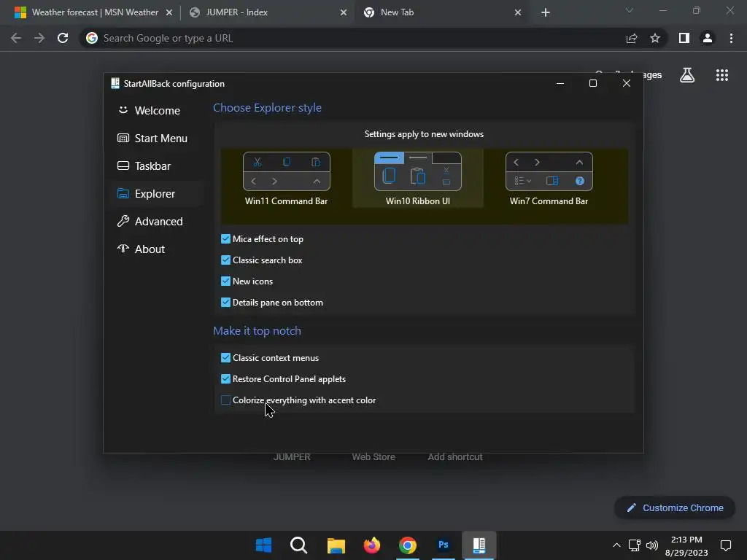
Task: Open Chrome tab search dropdown arrow
Action: pyautogui.click(x=630, y=10)
